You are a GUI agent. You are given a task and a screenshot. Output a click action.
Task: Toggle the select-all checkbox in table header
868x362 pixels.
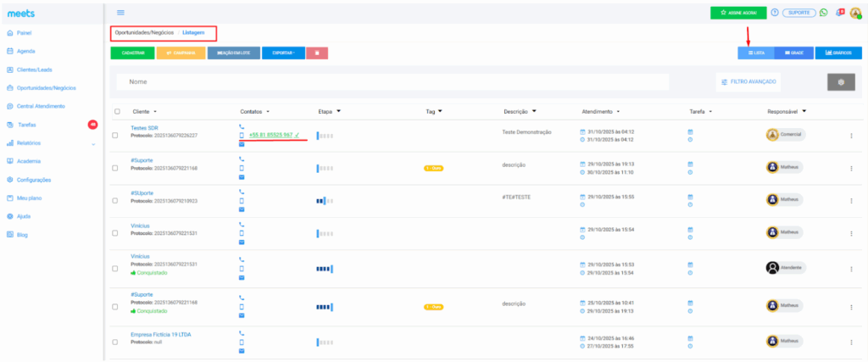pos(117,111)
